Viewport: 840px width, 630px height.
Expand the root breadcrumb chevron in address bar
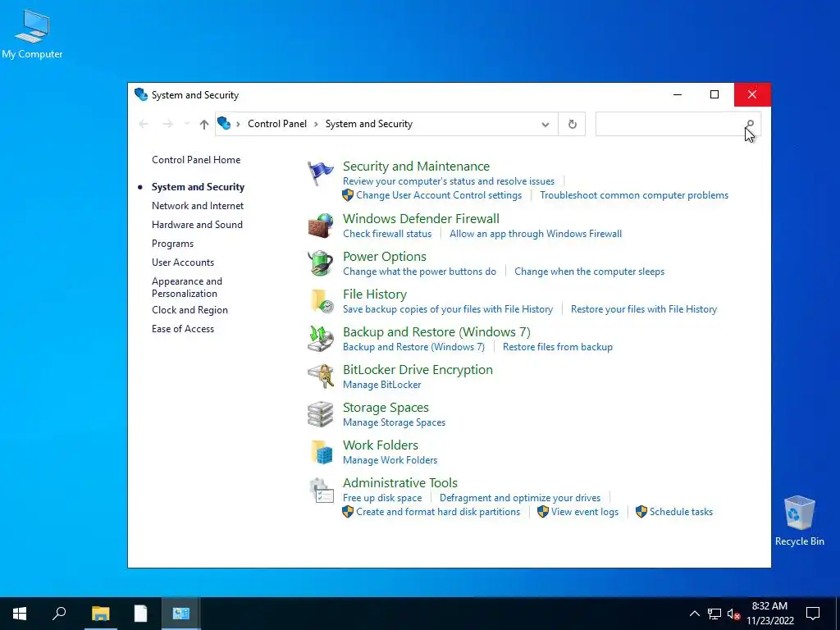[x=238, y=125]
